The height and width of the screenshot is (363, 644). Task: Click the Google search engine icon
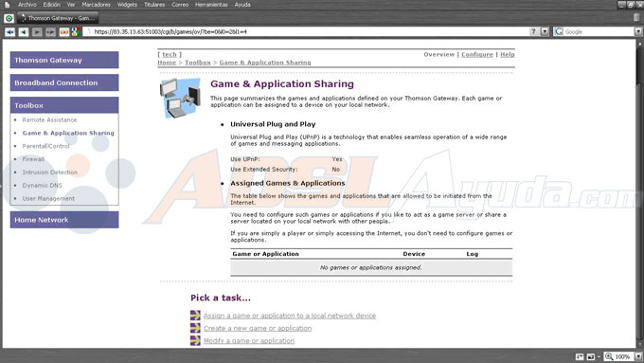pyautogui.click(x=559, y=31)
